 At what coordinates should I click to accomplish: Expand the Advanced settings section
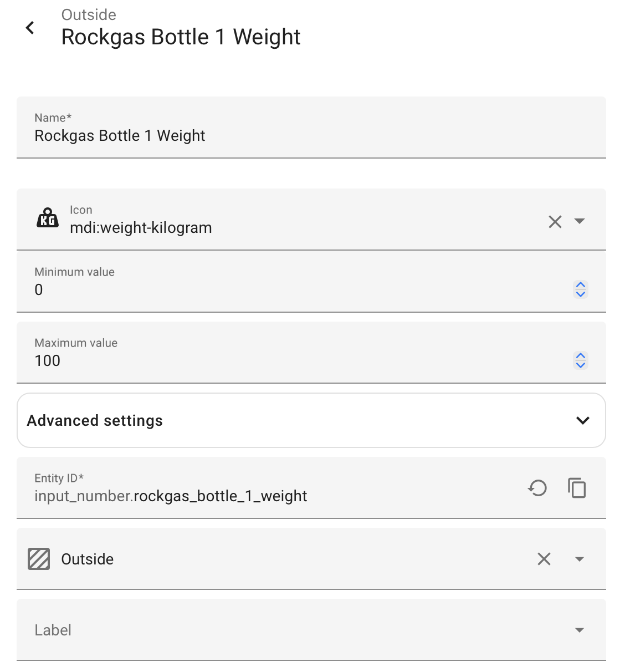(311, 420)
